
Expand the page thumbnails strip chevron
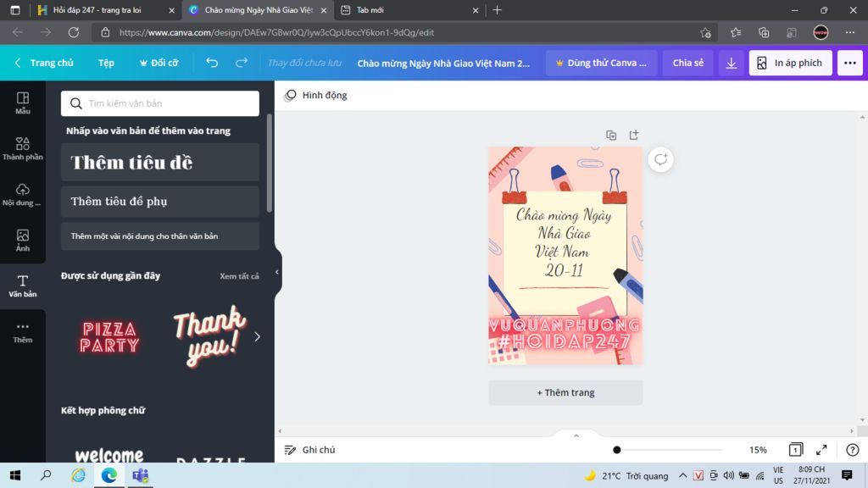point(576,435)
